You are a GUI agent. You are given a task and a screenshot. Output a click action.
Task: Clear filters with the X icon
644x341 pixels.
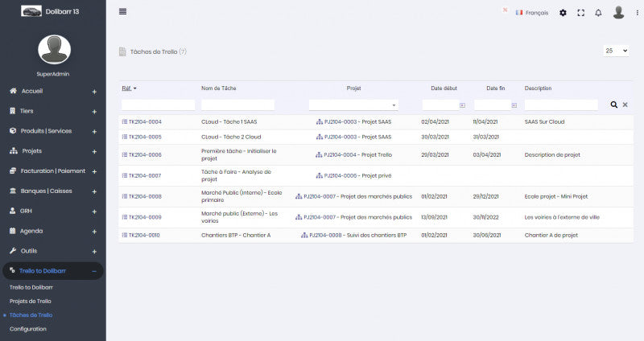[625, 105]
